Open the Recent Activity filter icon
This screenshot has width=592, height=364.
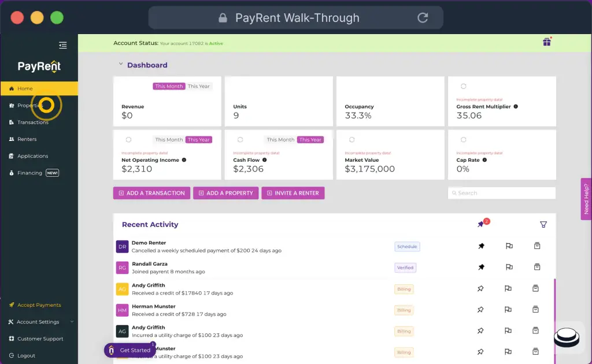(x=543, y=224)
